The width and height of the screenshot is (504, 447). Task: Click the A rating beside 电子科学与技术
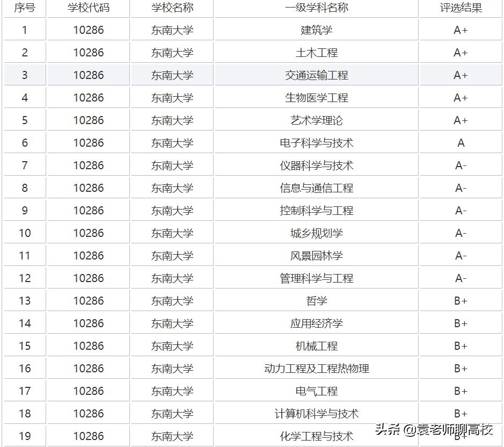coord(460,142)
